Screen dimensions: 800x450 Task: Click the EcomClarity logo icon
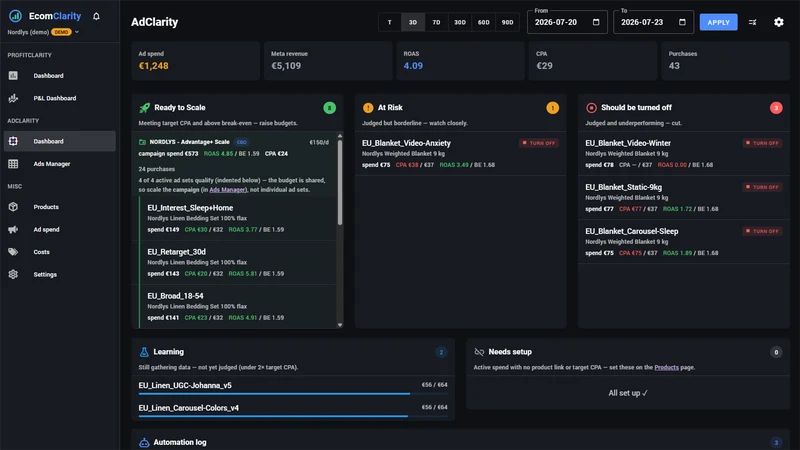15,16
